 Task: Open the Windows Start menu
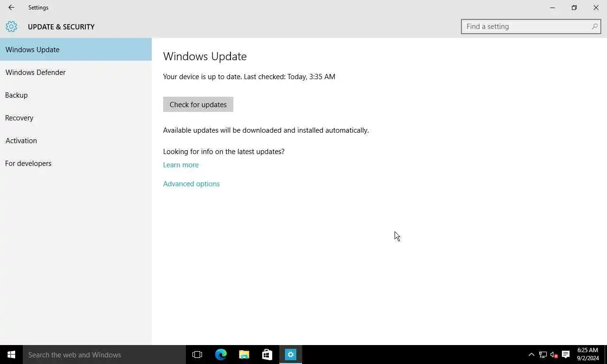click(11, 355)
